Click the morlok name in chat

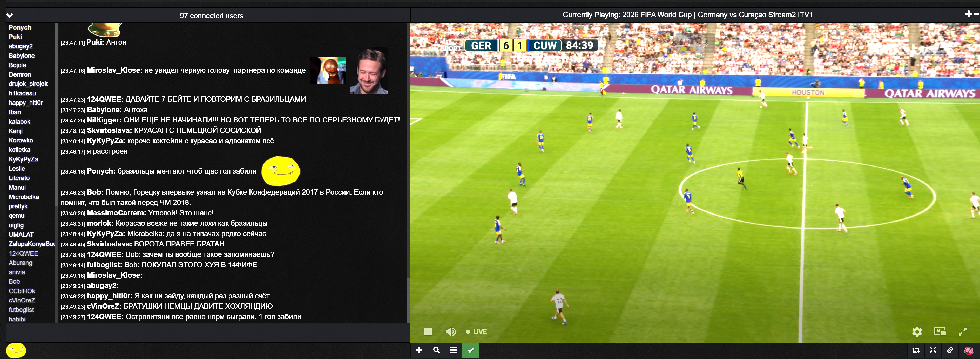100,223
